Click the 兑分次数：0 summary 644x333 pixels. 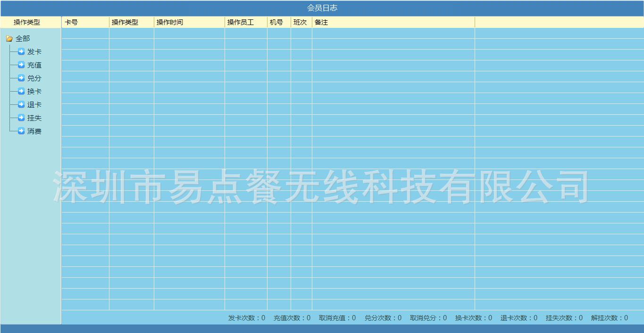tap(383, 318)
